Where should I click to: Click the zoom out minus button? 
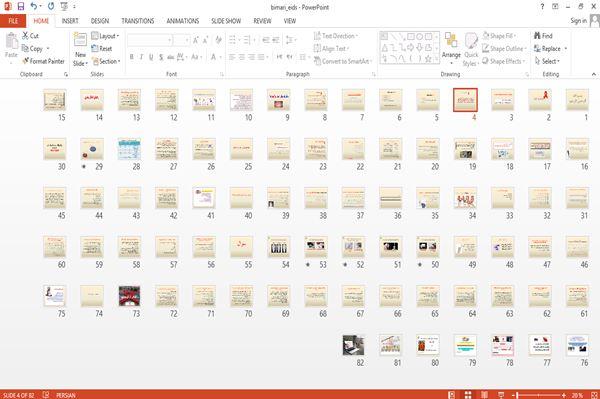point(513,395)
